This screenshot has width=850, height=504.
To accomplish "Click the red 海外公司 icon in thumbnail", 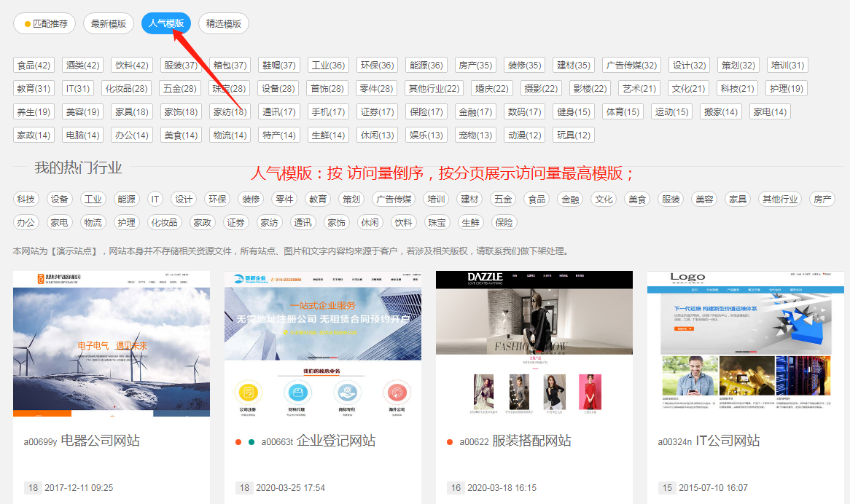I will (x=397, y=393).
